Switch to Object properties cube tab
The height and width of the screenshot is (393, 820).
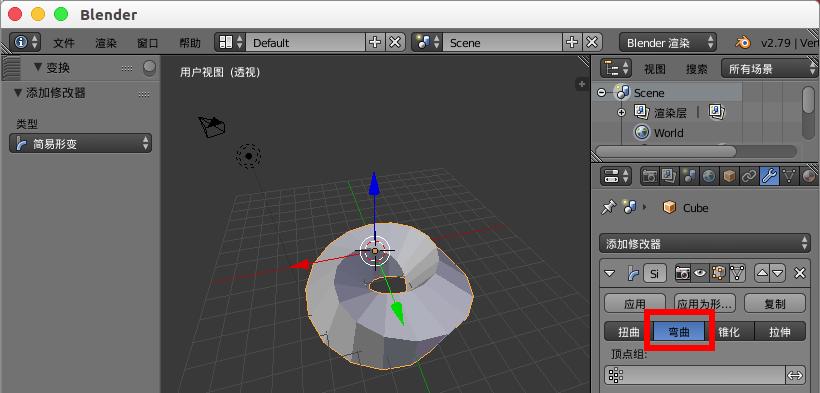(729, 176)
